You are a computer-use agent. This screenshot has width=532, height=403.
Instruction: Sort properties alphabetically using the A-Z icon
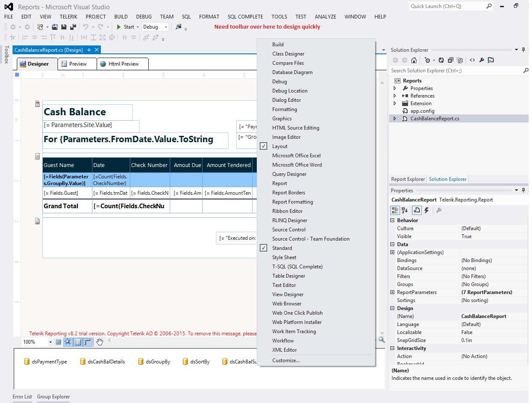405,210
